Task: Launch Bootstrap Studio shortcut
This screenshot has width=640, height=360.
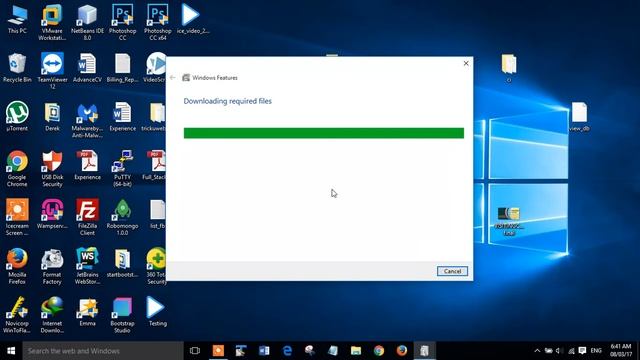Action: coord(122,315)
